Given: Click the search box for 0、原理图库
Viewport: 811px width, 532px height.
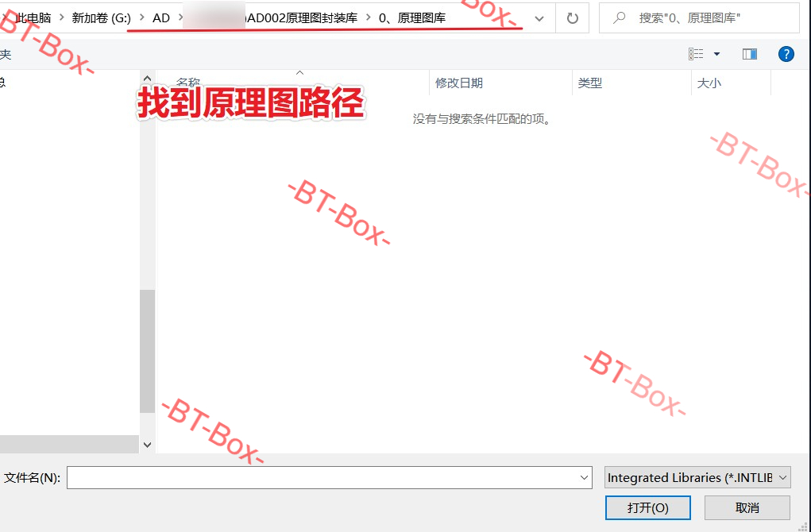Looking at the screenshot, I should pos(699,18).
